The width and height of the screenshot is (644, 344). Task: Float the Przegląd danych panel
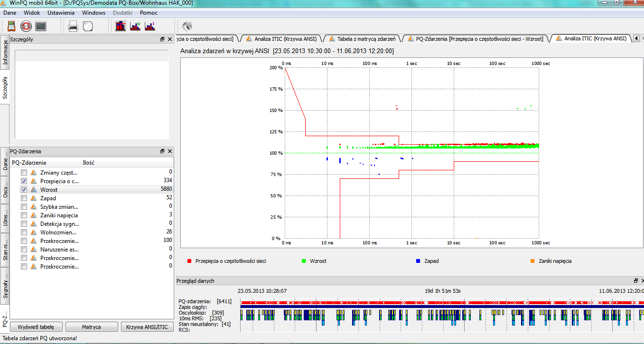[x=636, y=281]
